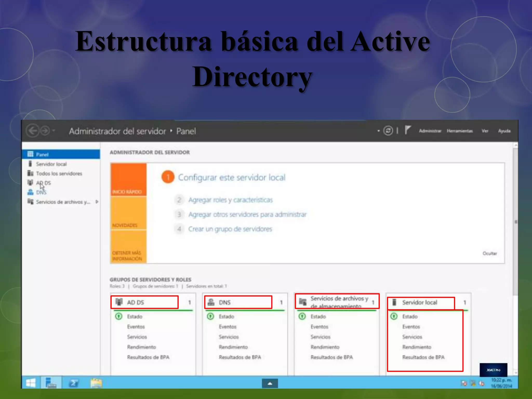Select Servicios de archivos in sidebar
This screenshot has width=532, height=399.
coord(61,202)
